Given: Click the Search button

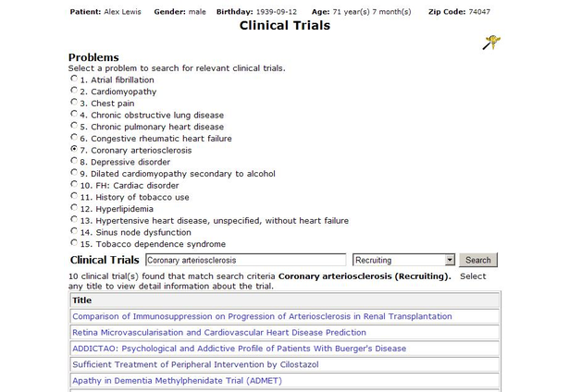Looking at the screenshot, I should pos(478,260).
